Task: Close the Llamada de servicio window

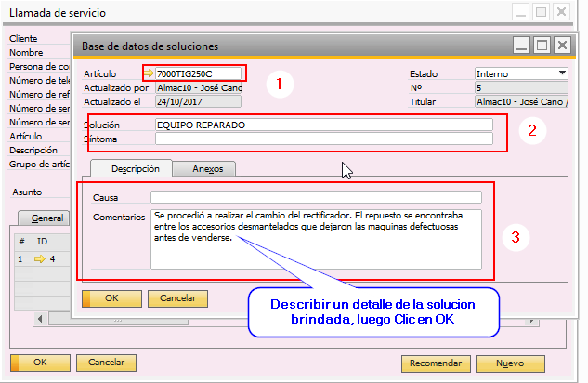Action: 562,13
